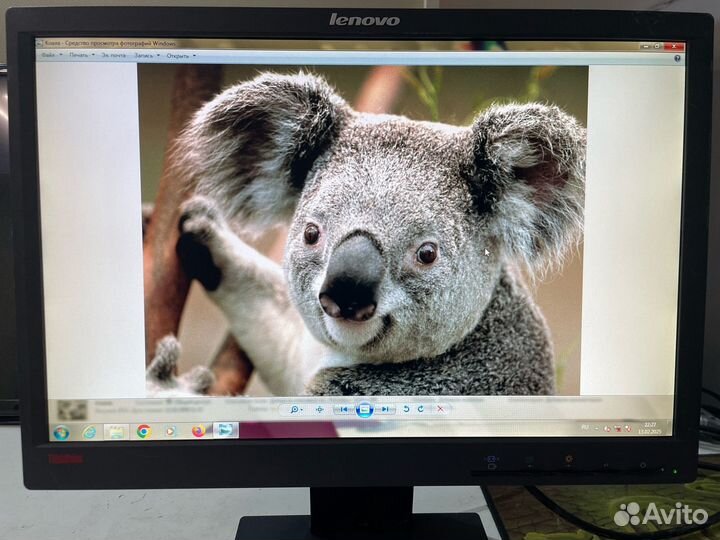Open the Windows Start menu orb

(x=61, y=432)
